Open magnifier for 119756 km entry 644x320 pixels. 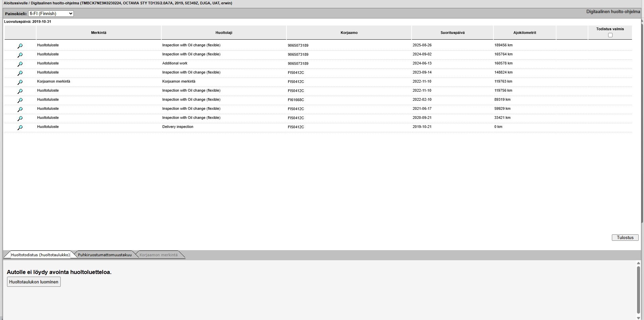point(20,91)
